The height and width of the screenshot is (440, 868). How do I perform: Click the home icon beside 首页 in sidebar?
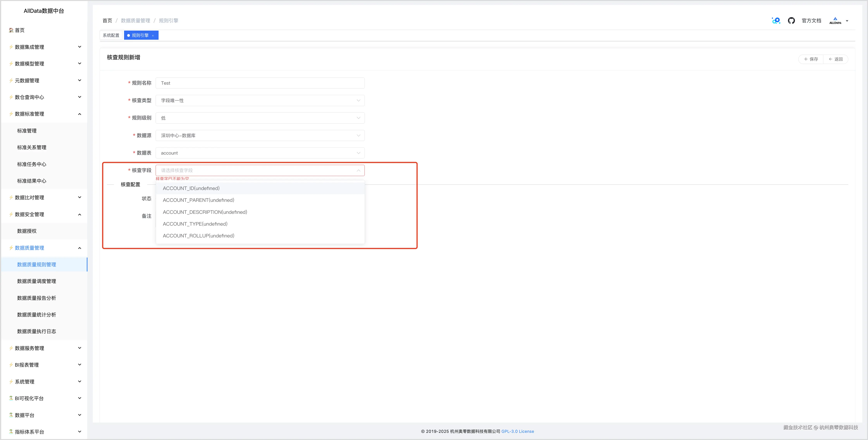[x=11, y=30]
